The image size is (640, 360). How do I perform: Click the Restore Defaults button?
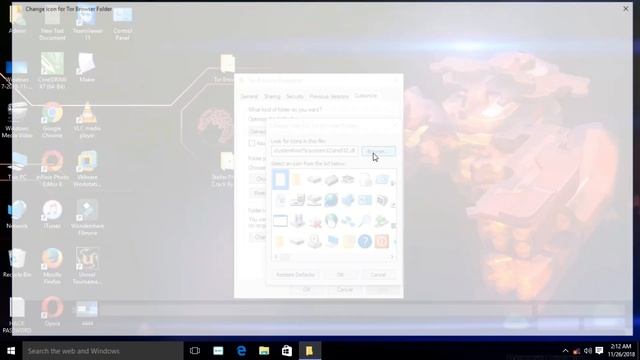click(x=295, y=275)
